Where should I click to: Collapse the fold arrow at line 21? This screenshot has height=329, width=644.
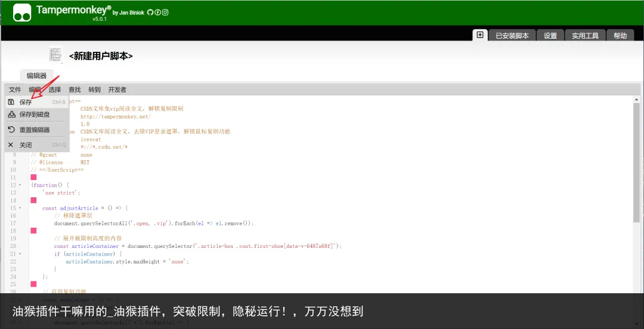pos(20,254)
